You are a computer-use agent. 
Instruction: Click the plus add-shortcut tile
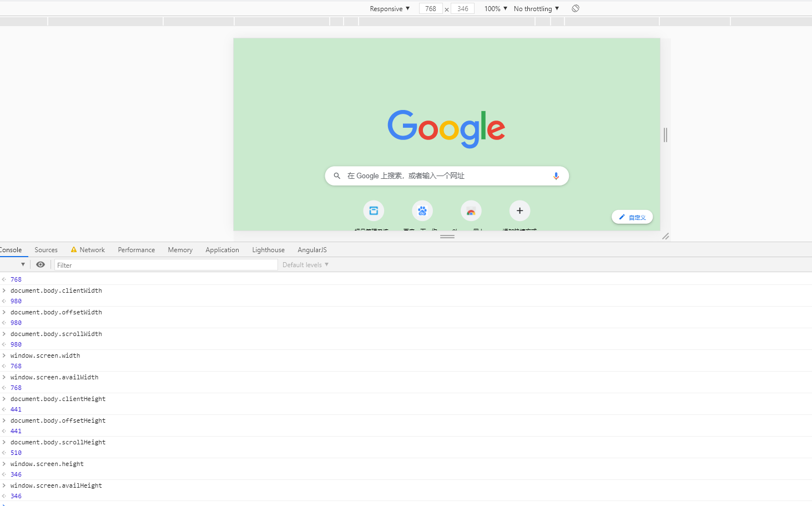pyautogui.click(x=520, y=211)
